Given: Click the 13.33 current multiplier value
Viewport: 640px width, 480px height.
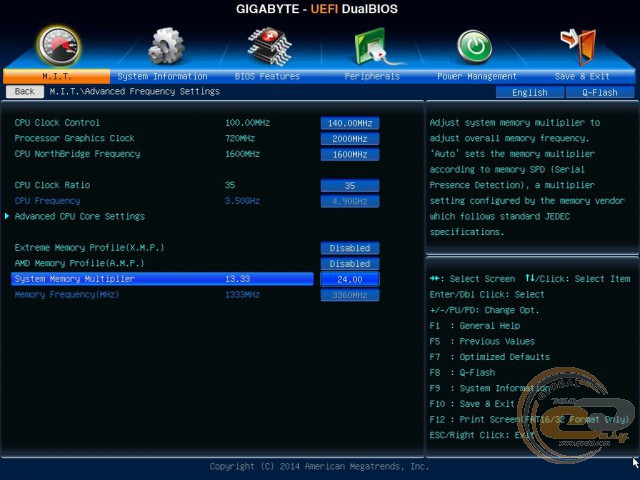Looking at the screenshot, I should (x=238, y=279).
